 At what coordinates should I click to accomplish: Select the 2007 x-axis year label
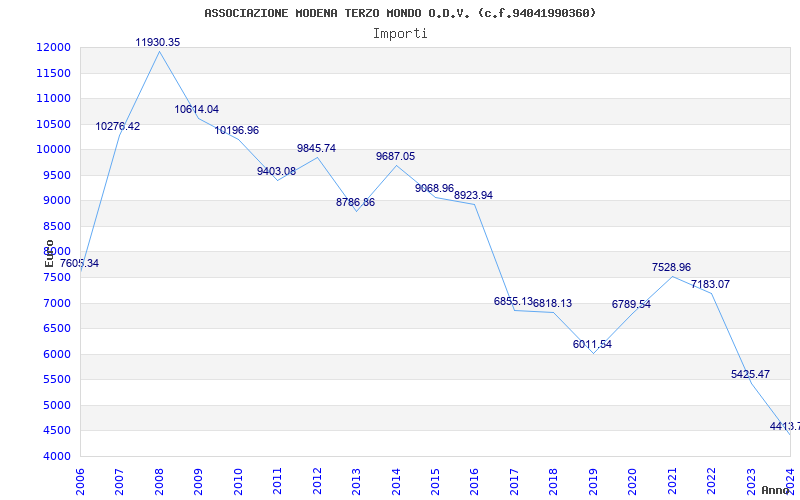pyautogui.click(x=119, y=482)
